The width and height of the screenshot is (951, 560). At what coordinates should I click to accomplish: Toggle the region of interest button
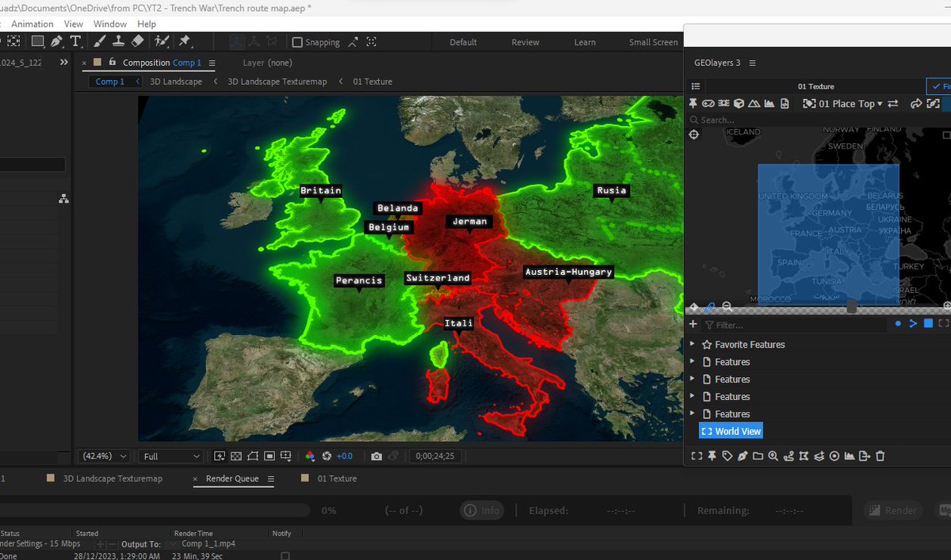pos(269,456)
